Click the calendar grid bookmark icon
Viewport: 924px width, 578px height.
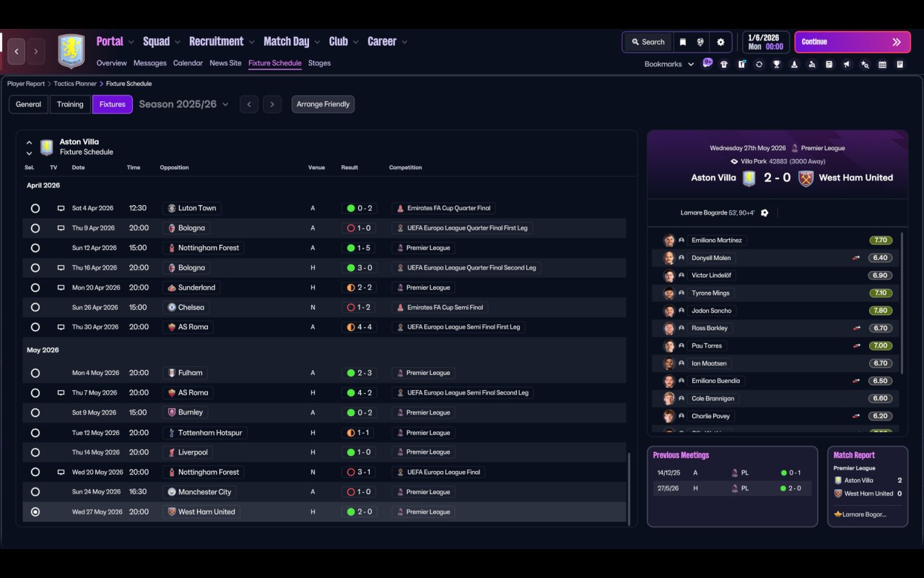coord(882,64)
